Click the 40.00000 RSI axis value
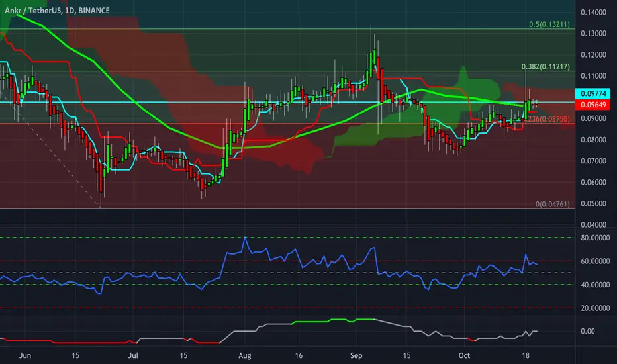Image resolution: width=617 pixels, height=364 pixels. pyautogui.click(x=595, y=285)
